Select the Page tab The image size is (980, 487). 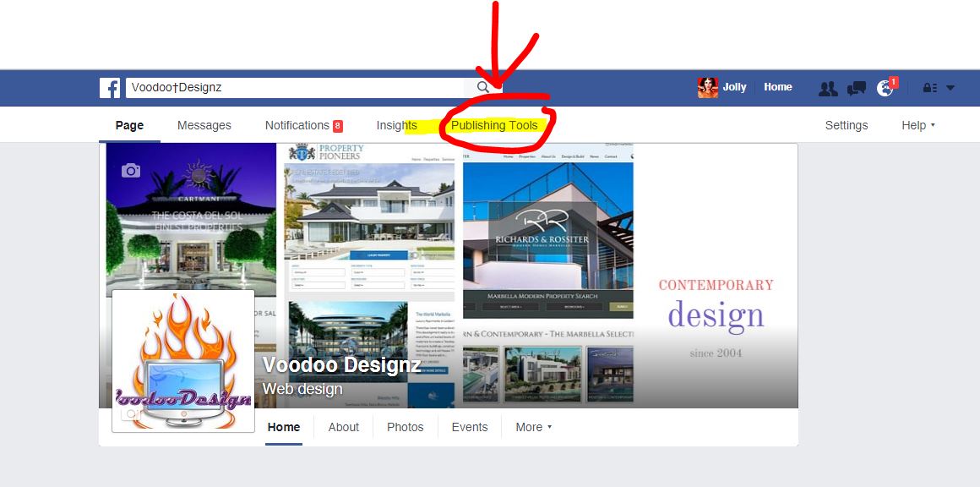click(129, 125)
